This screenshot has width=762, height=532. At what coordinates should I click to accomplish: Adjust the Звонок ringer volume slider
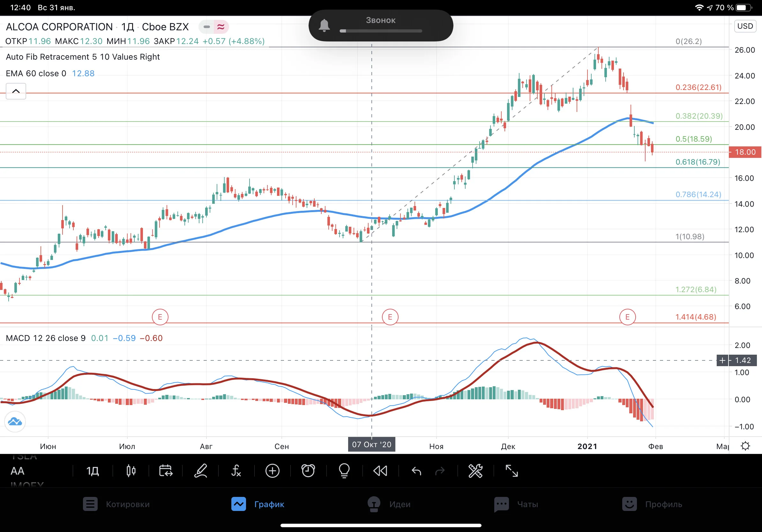(381, 31)
